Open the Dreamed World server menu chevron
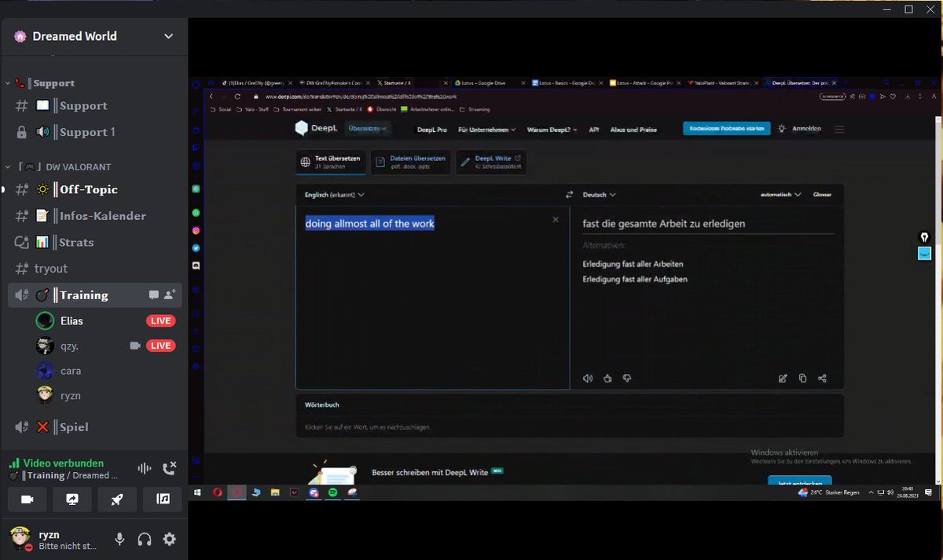The height and width of the screenshot is (560, 943). 168,36
